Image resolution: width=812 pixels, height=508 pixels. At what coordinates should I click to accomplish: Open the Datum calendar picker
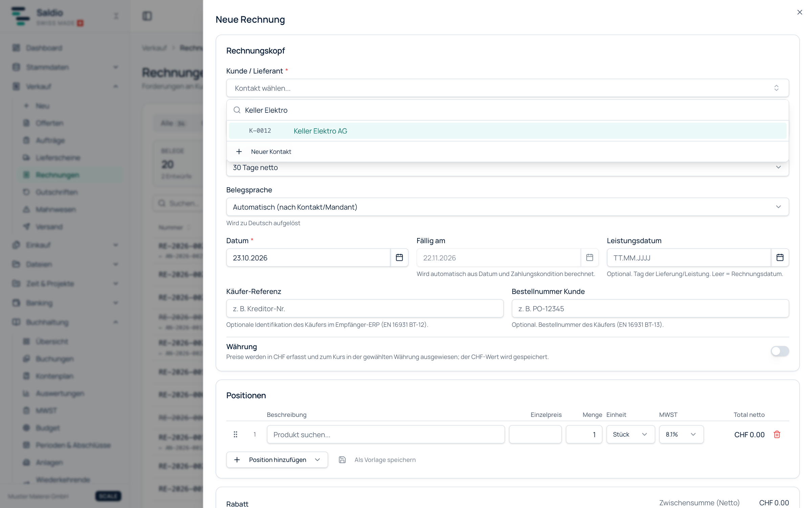399,258
